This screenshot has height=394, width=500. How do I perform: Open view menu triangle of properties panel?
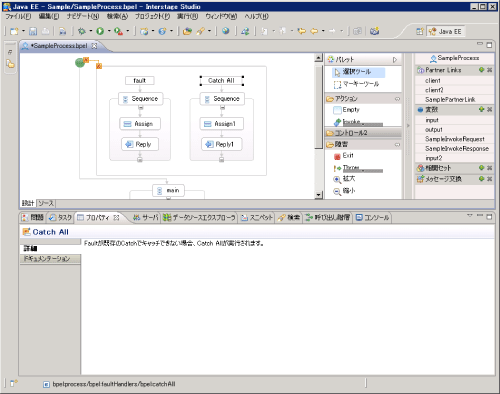pos(470,216)
